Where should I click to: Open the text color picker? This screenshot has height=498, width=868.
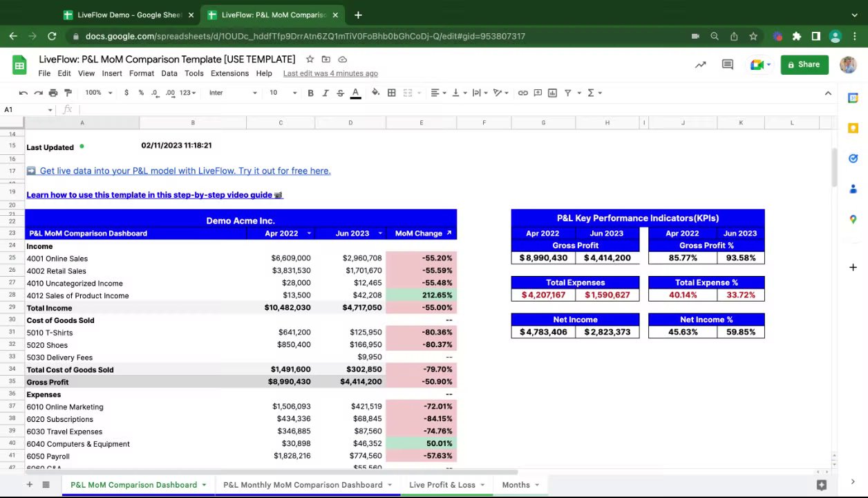point(355,93)
